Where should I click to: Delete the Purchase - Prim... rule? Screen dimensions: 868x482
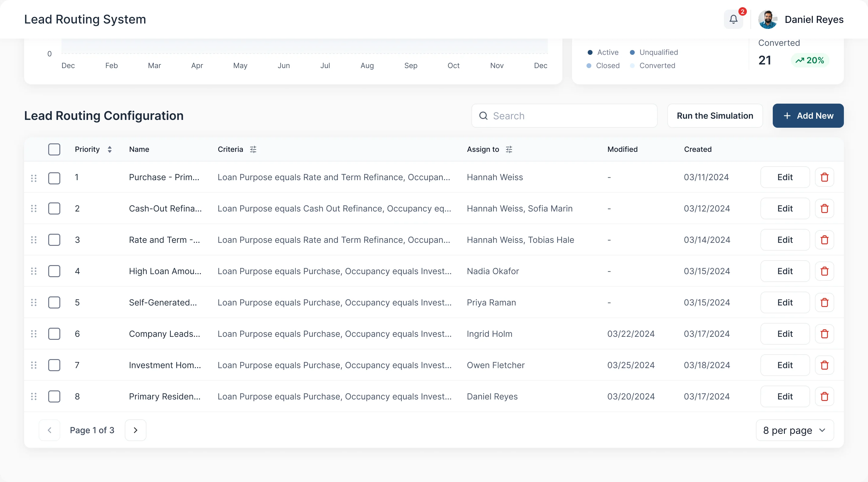click(824, 177)
